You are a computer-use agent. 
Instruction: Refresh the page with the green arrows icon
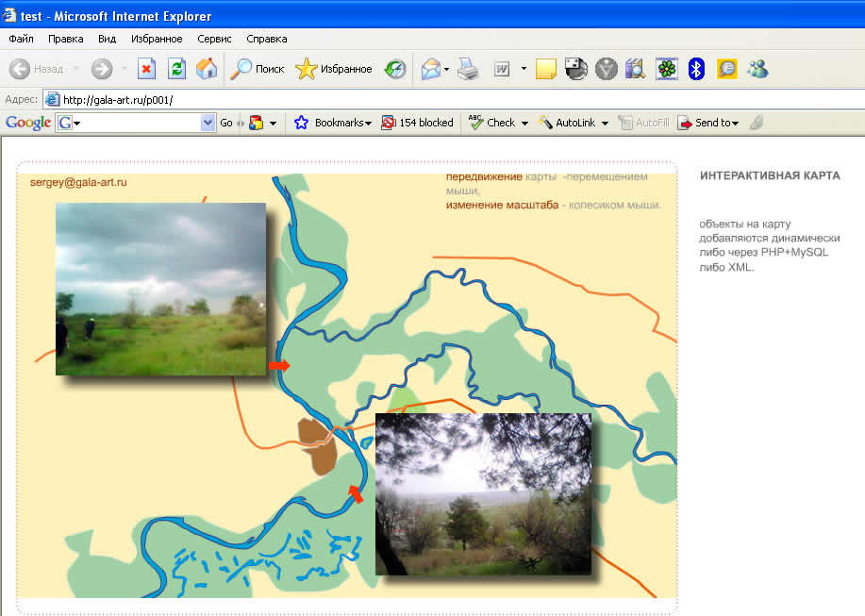(176, 69)
